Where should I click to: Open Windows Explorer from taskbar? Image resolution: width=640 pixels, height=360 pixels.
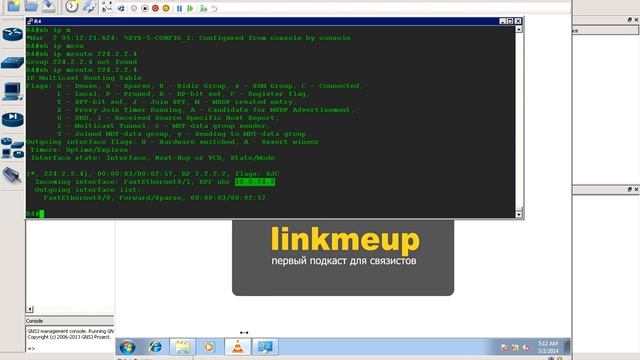[x=182, y=347]
